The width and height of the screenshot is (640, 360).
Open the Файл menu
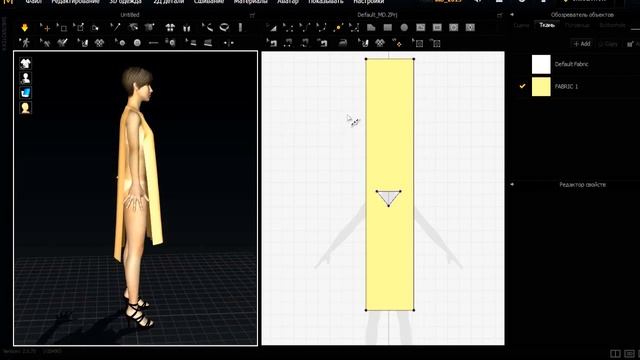(33, 2)
